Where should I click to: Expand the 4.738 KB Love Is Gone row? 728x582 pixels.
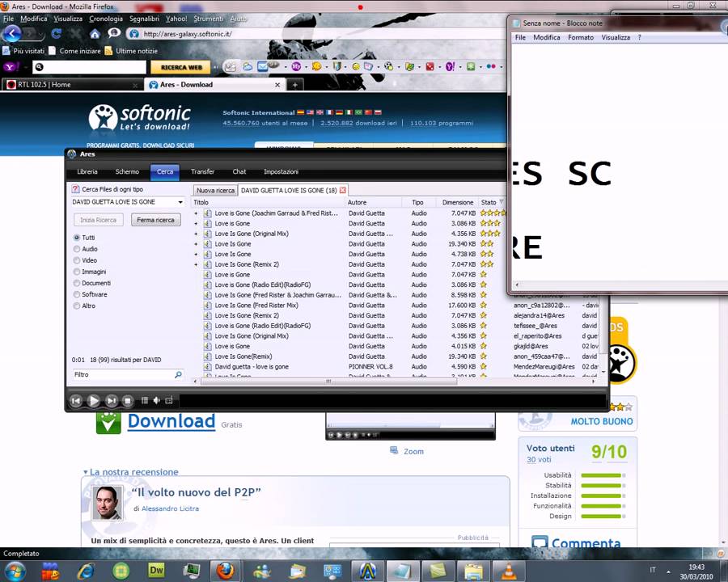(196, 255)
